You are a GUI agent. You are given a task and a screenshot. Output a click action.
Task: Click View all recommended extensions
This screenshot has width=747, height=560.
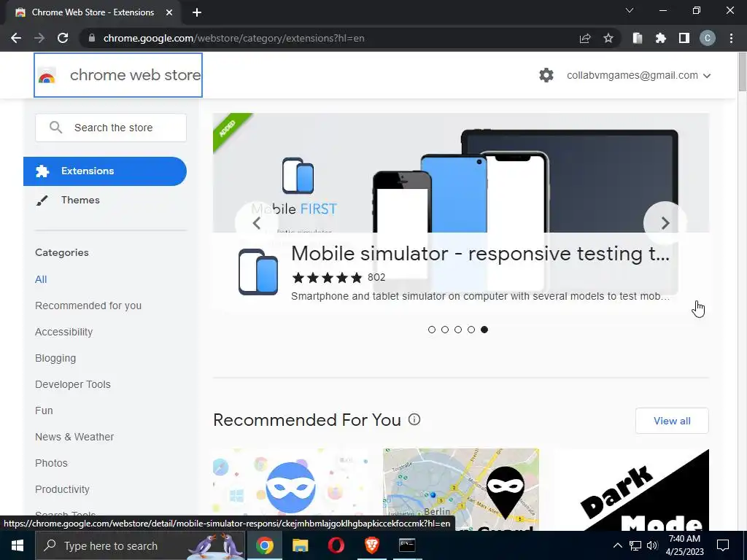pyautogui.click(x=672, y=421)
